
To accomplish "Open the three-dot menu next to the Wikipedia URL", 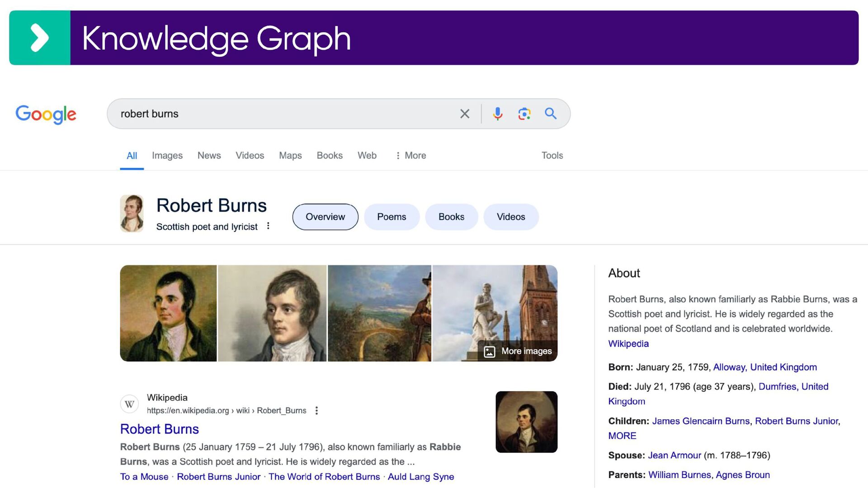I will [316, 410].
